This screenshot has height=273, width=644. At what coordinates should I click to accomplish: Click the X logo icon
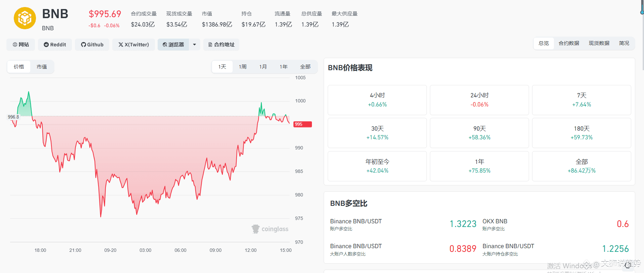pyautogui.click(x=121, y=45)
